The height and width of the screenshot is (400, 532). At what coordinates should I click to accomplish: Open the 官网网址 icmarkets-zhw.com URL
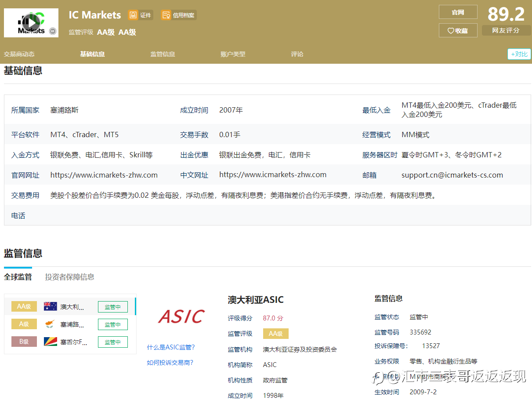tap(104, 175)
